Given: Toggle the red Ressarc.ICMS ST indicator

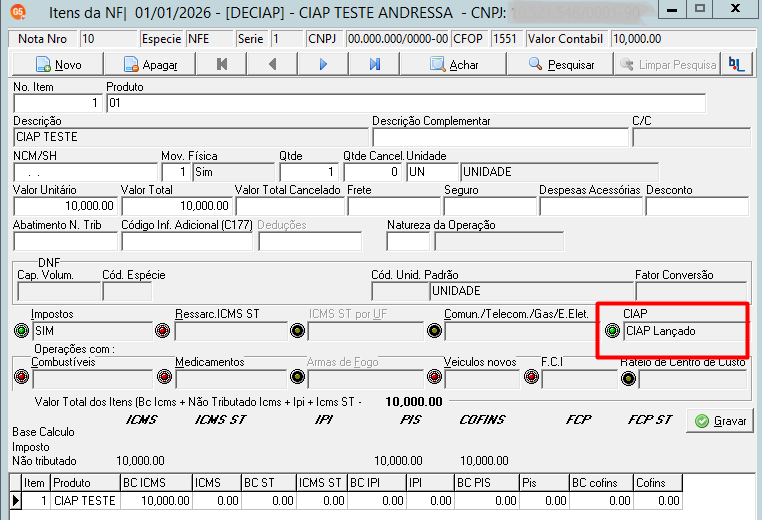Looking at the screenshot, I should [163, 331].
